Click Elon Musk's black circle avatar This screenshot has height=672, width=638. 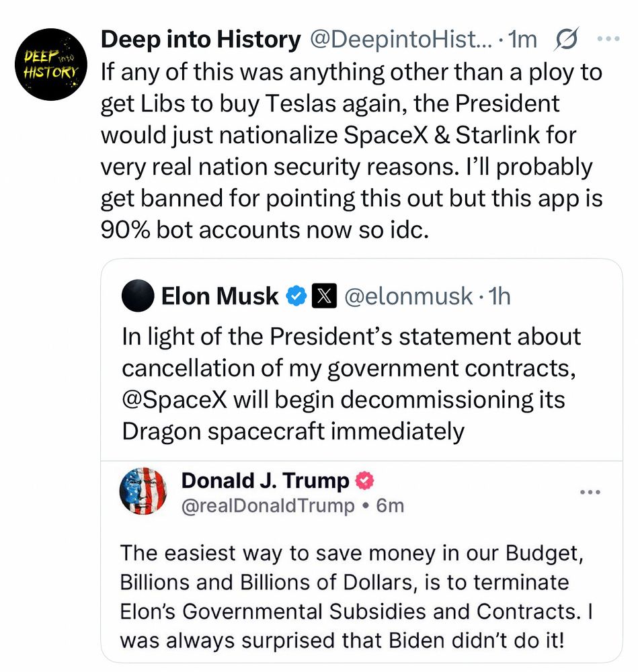(138, 296)
